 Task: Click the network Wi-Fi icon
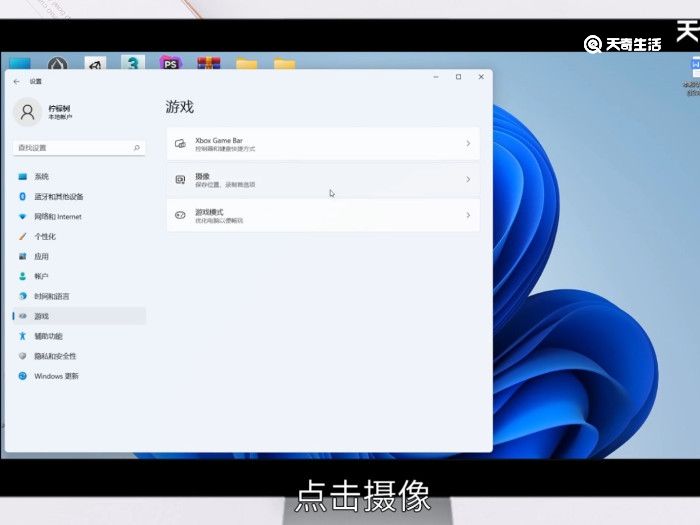click(22, 217)
